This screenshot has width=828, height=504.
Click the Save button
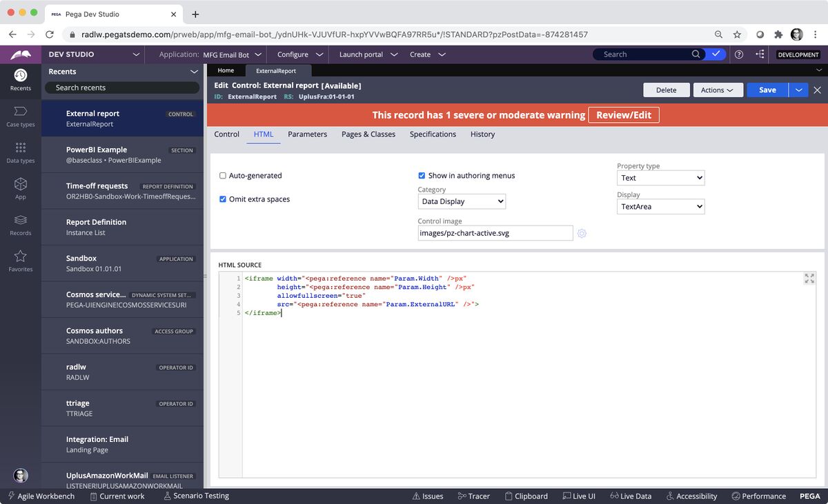767,90
